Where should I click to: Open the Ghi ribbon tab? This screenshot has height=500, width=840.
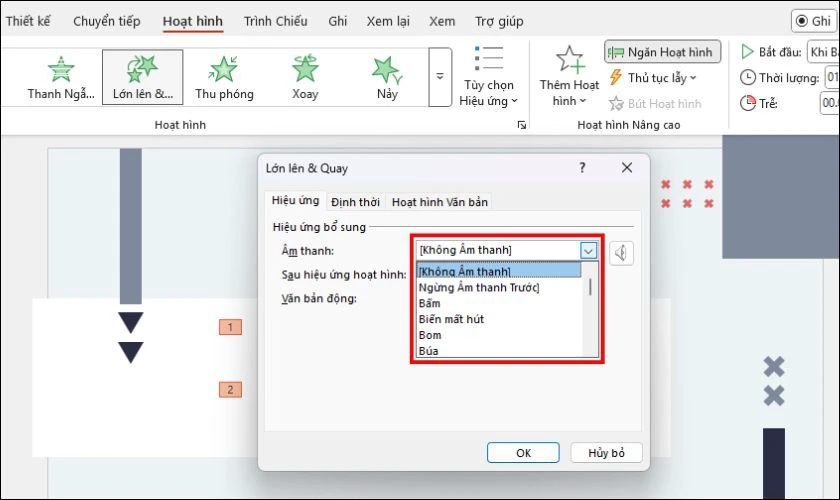point(338,21)
